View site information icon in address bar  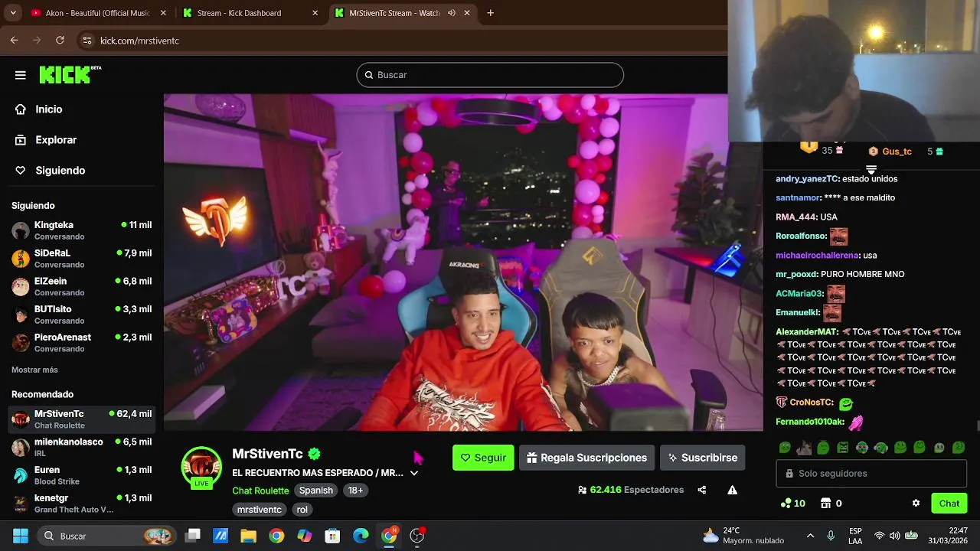[x=87, y=41]
